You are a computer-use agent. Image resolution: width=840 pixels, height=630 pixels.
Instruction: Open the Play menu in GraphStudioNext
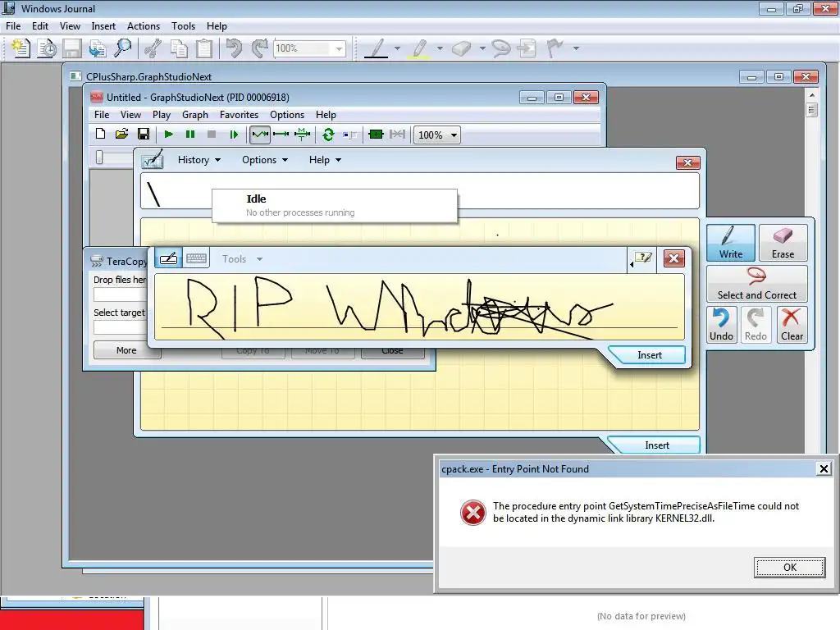[162, 115]
